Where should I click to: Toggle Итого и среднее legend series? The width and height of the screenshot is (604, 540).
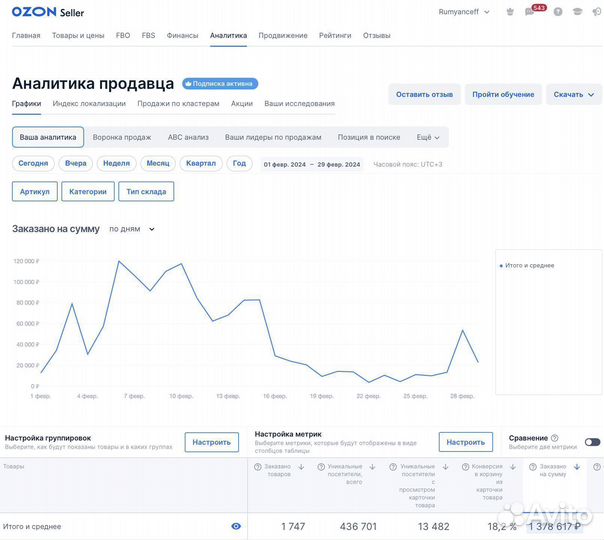(x=527, y=265)
